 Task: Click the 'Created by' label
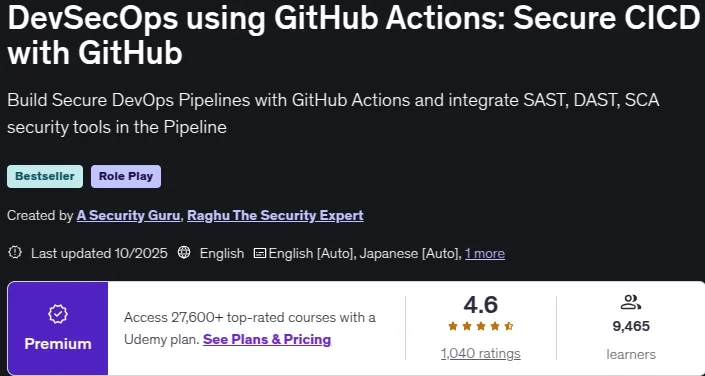(40, 215)
